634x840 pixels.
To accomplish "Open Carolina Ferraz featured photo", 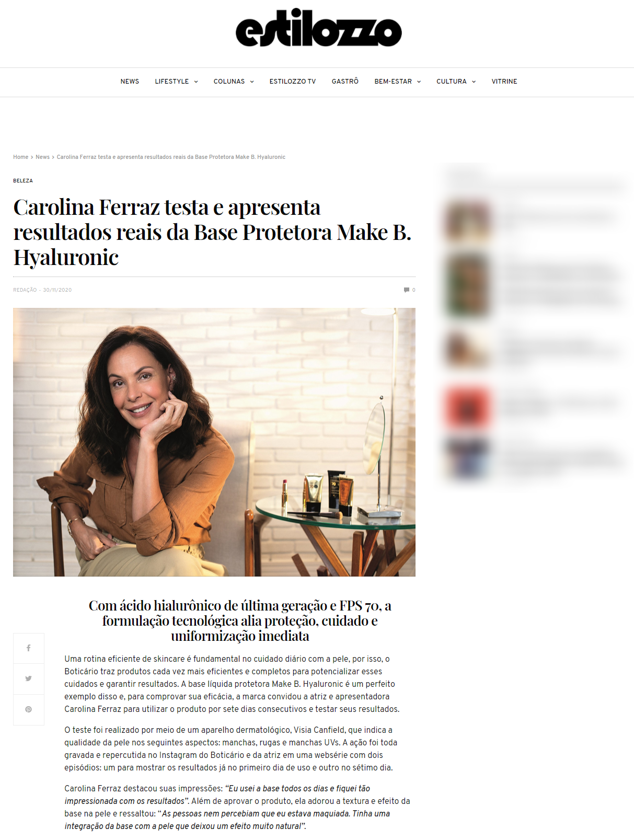I will tap(214, 442).
